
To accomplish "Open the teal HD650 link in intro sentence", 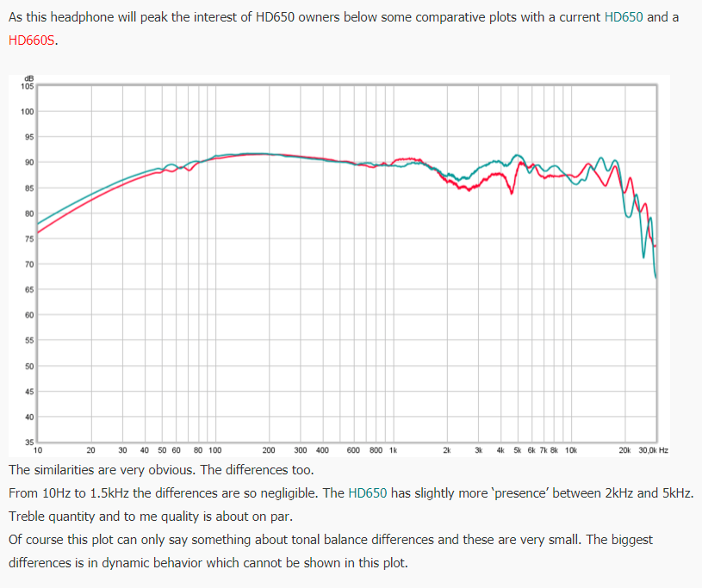I will (x=624, y=17).
